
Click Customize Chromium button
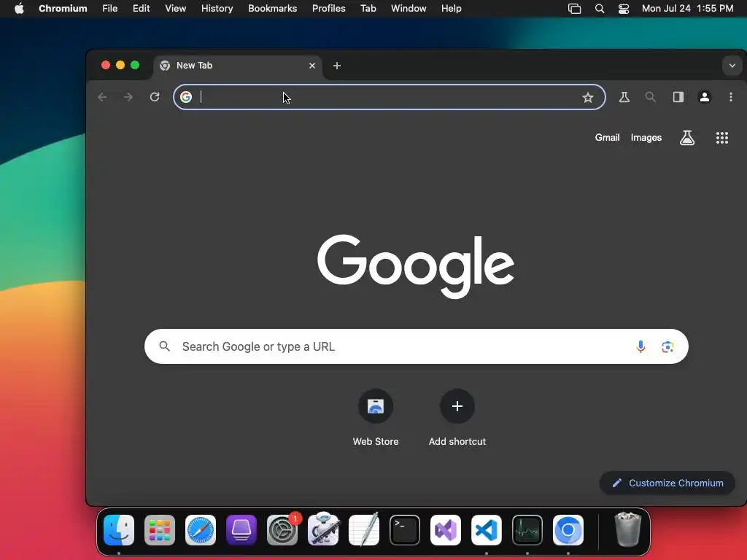667,483
